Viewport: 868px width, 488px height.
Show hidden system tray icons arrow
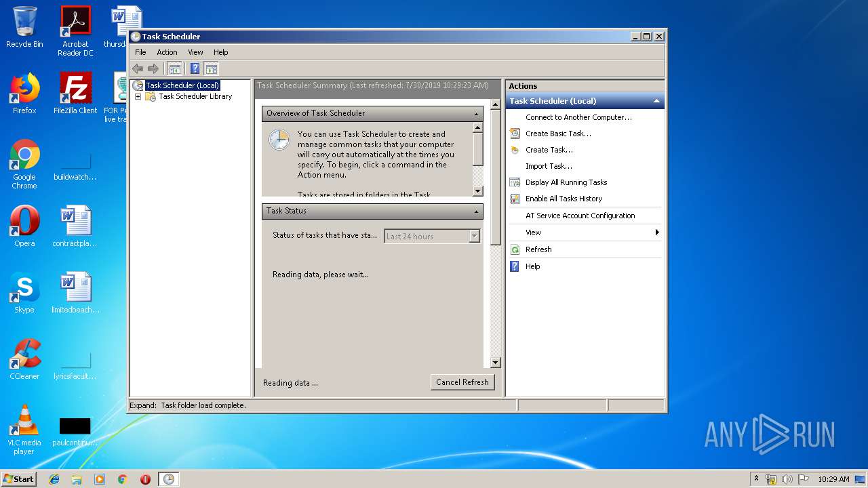click(x=756, y=479)
